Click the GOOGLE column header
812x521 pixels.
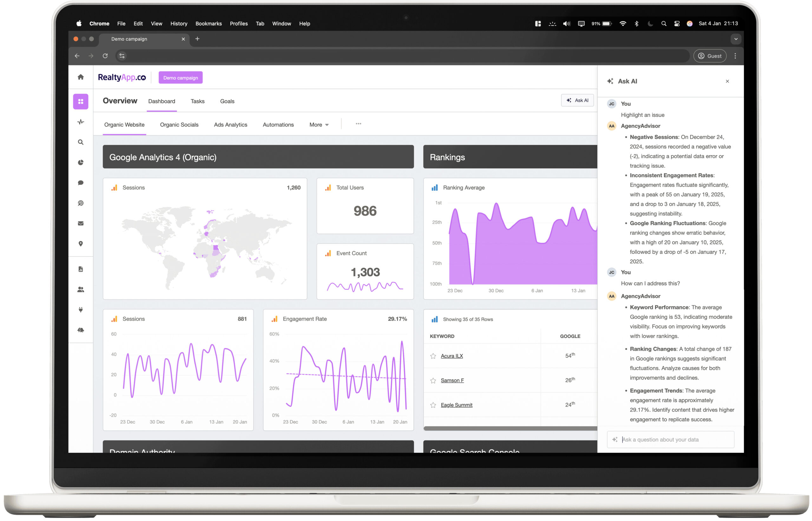point(570,336)
